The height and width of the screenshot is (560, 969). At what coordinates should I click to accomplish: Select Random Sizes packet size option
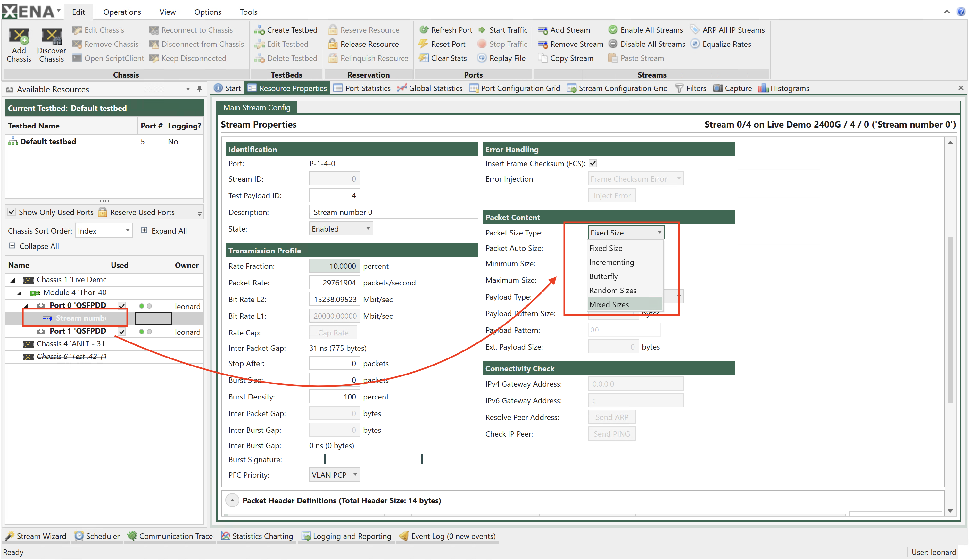click(x=625, y=290)
